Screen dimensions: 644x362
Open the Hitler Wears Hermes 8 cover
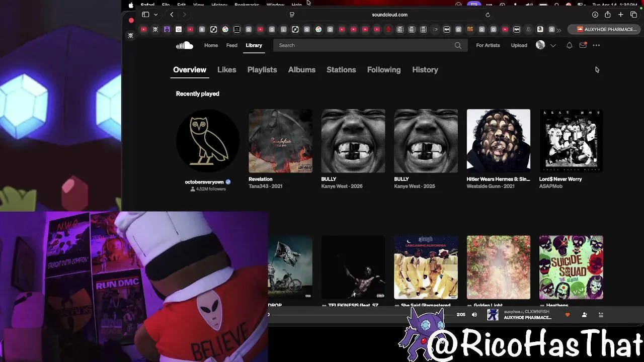pos(499,141)
